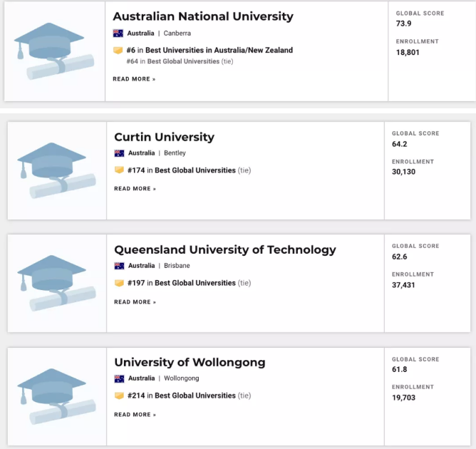Image resolution: width=476 pixels, height=449 pixels.
Task: Click Curtin University graduation cap icon
Action: click(56, 171)
